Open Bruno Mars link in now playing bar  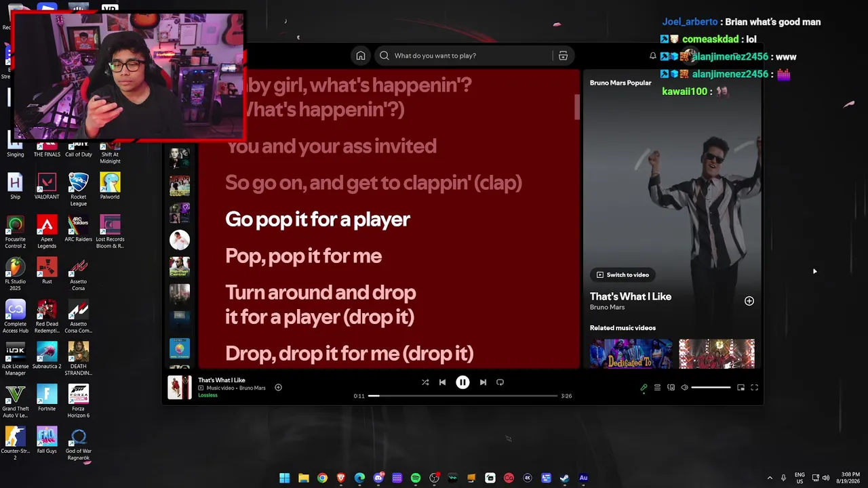coord(252,388)
